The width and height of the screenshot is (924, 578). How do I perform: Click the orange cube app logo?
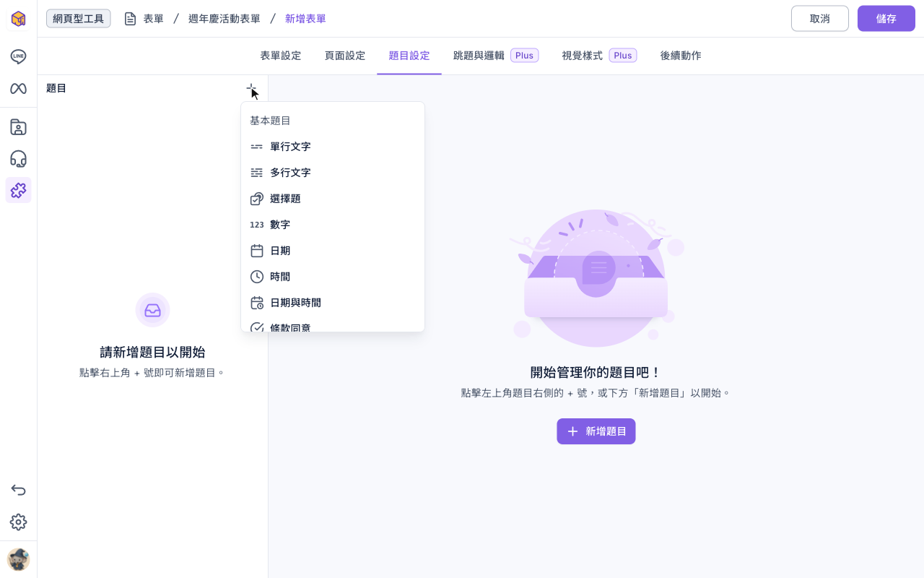pyautogui.click(x=18, y=18)
